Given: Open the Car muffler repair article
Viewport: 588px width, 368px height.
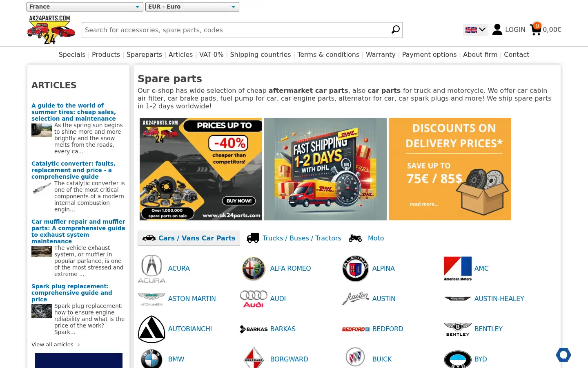Looking at the screenshot, I should point(78,231).
